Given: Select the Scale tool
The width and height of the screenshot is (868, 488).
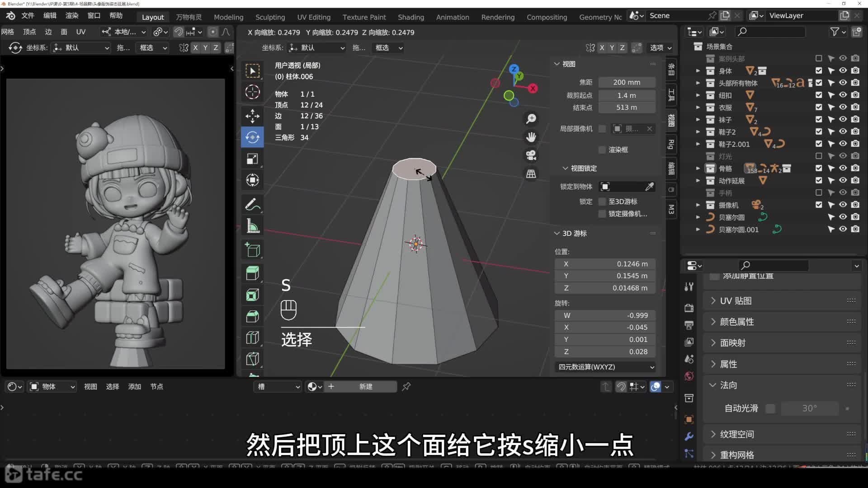Looking at the screenshot, I should tap(252, 159).
